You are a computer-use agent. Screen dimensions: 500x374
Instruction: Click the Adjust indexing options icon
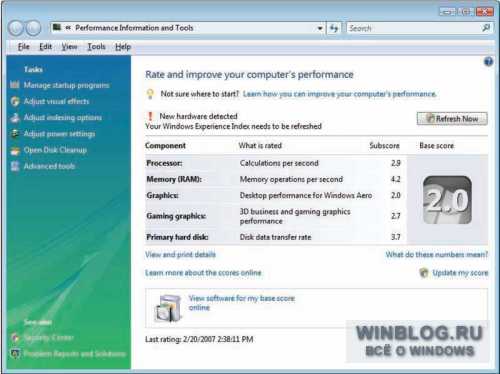click(x=15, y=117)
